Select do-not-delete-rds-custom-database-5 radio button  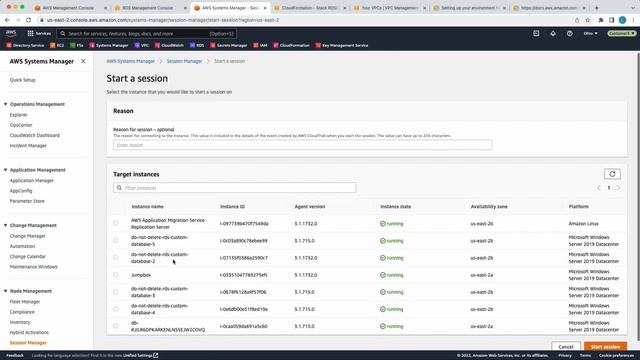click(x=116, y=240)
